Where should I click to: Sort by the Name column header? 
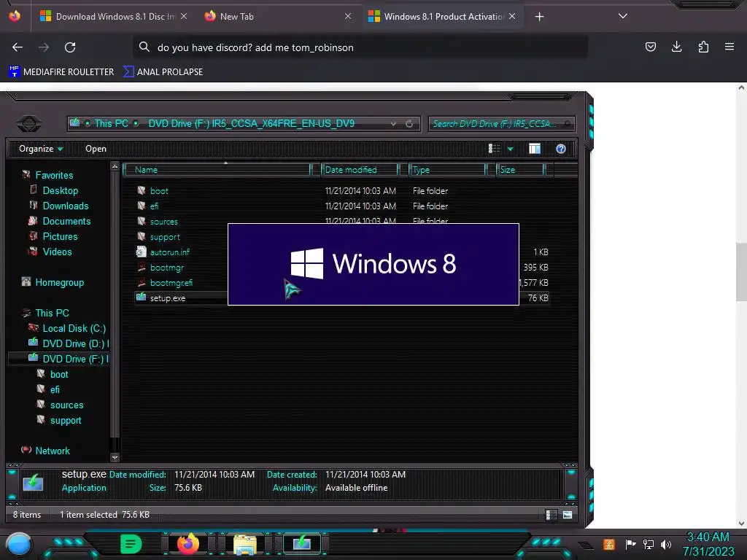(x=217, y=170)
